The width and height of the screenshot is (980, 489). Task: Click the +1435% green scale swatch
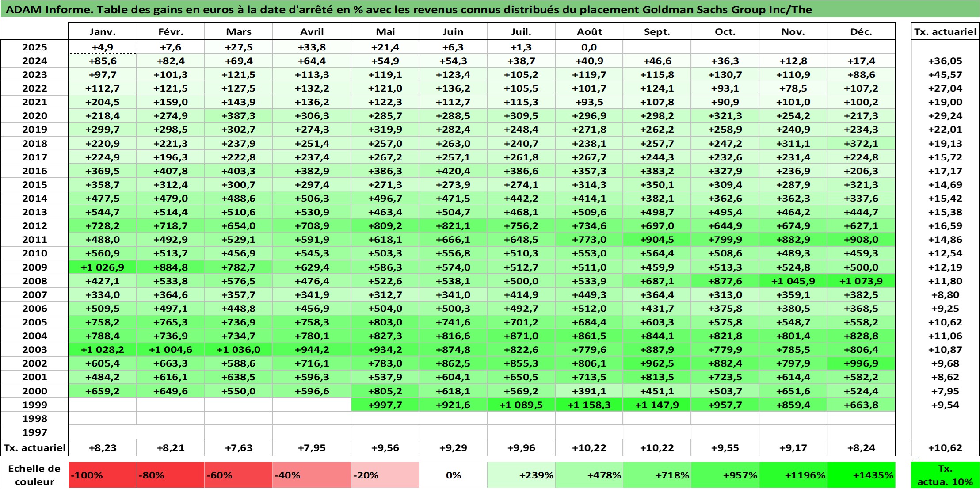pyautogui.click(x=861, y=475)
